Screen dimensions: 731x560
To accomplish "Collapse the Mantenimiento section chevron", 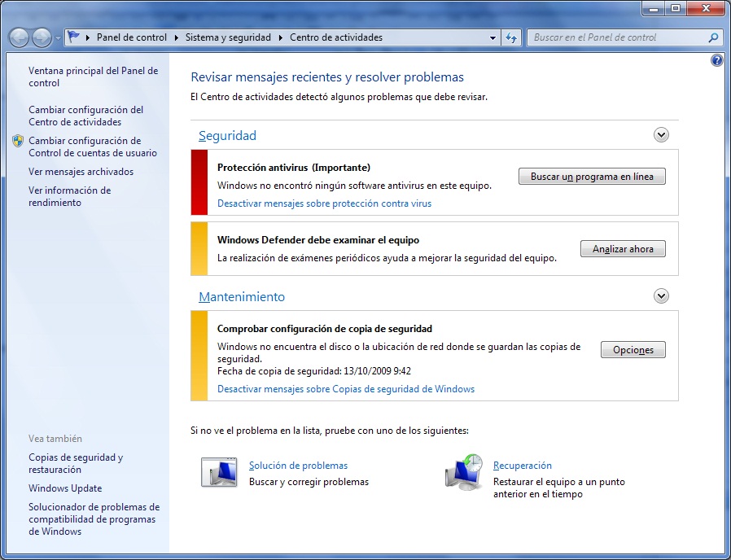I will coord(661,295).
